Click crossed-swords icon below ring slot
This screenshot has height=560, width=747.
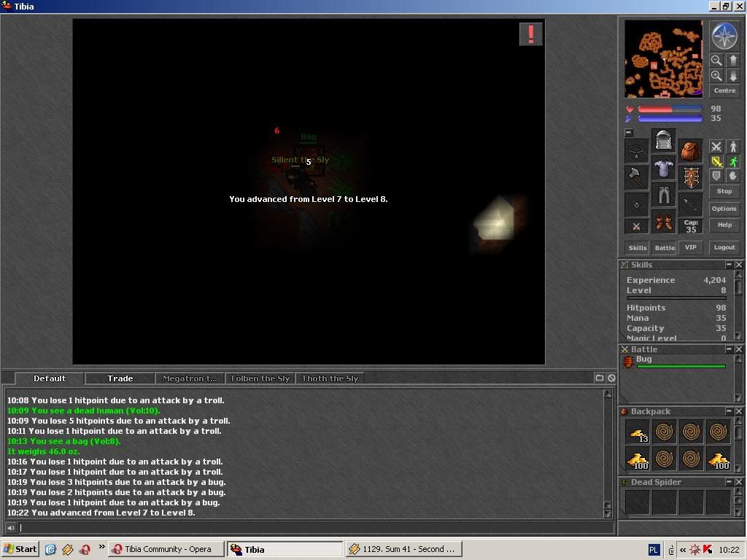pyautogui.click(x=636, y=227)
